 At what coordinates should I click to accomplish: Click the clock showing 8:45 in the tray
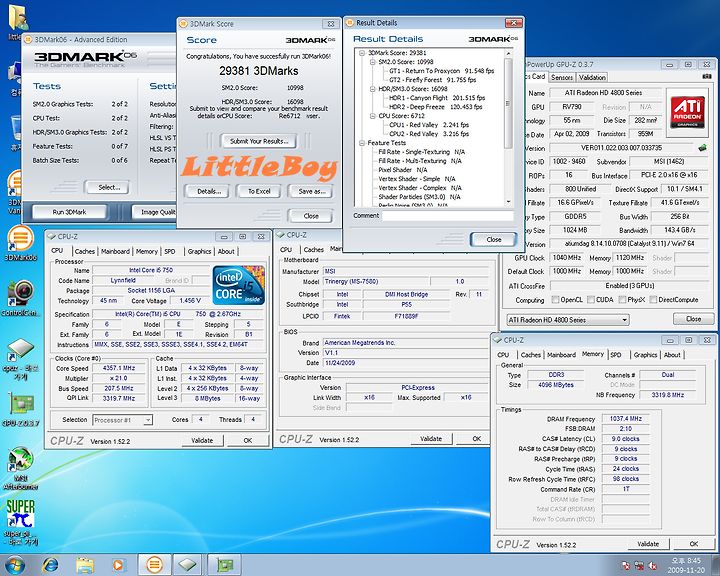pos(686,560)
